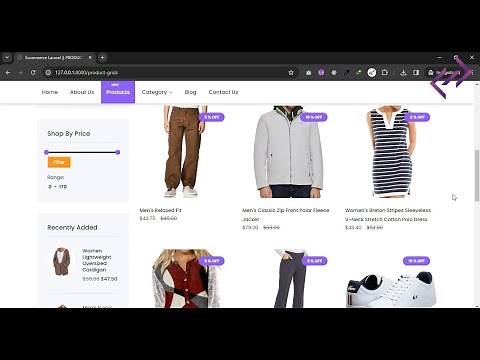Click the right price slider handle
Viewport: 480px width, 360px height.
coord(118,152)
